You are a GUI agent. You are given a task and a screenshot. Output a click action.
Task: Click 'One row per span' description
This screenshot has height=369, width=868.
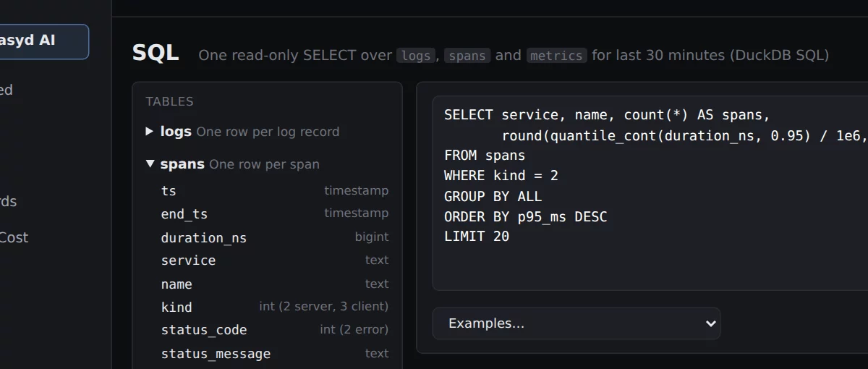pos(265,164)
